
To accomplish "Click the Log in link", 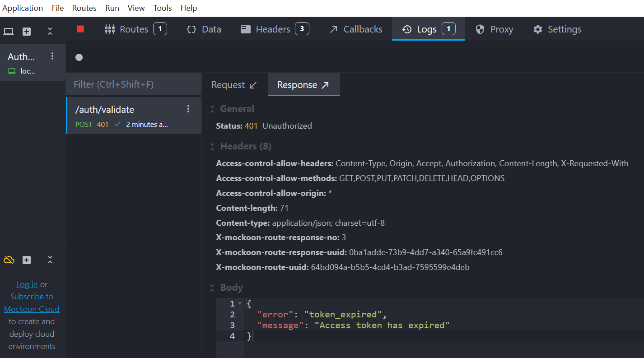I will [x=27, y=284].
